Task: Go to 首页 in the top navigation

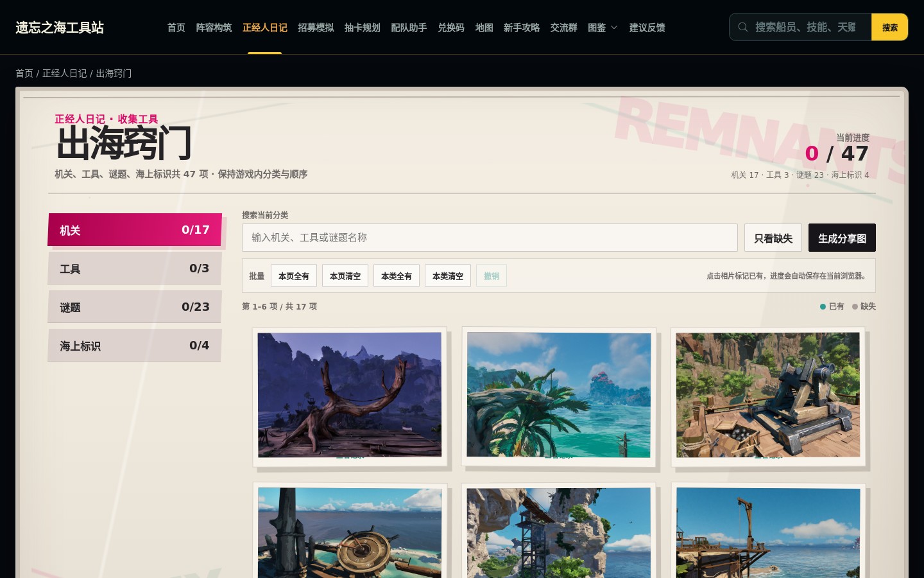Action: (x=176, y=28)
